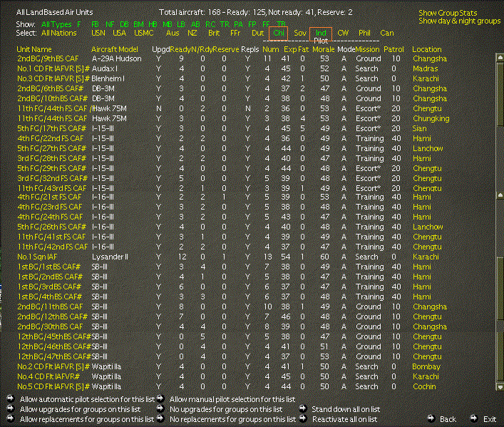The image size is (504, 427).
Task: Sort list by Aircraft Model header
Action: [x=115, y=49]
